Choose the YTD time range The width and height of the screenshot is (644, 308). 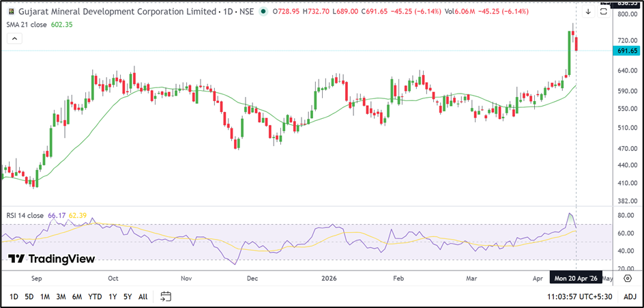tap(95, 296)
